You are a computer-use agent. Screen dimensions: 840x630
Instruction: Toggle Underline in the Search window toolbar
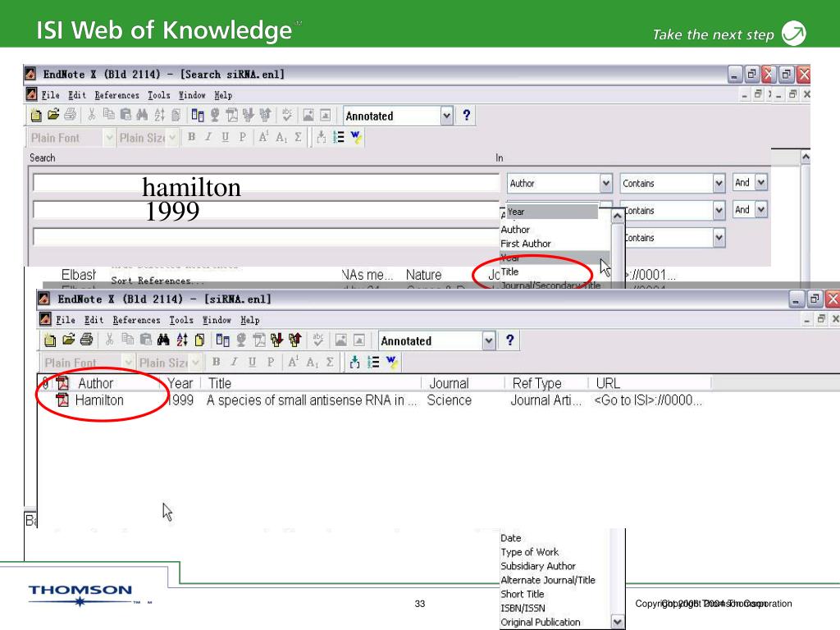coord(226,138)
